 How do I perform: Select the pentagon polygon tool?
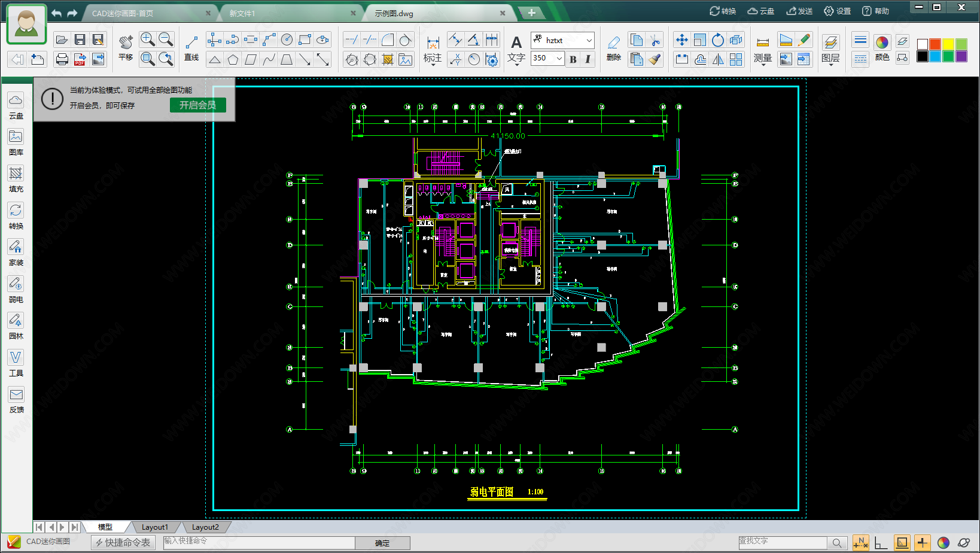[233, 59]
